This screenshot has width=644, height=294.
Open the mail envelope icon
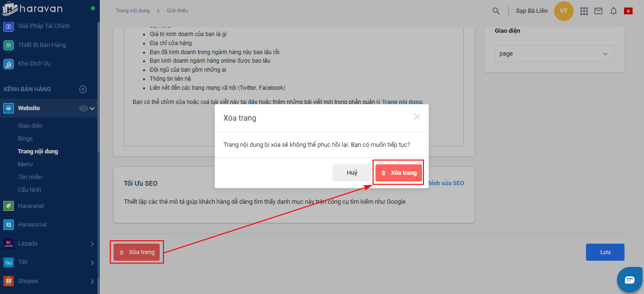(598, 11)
